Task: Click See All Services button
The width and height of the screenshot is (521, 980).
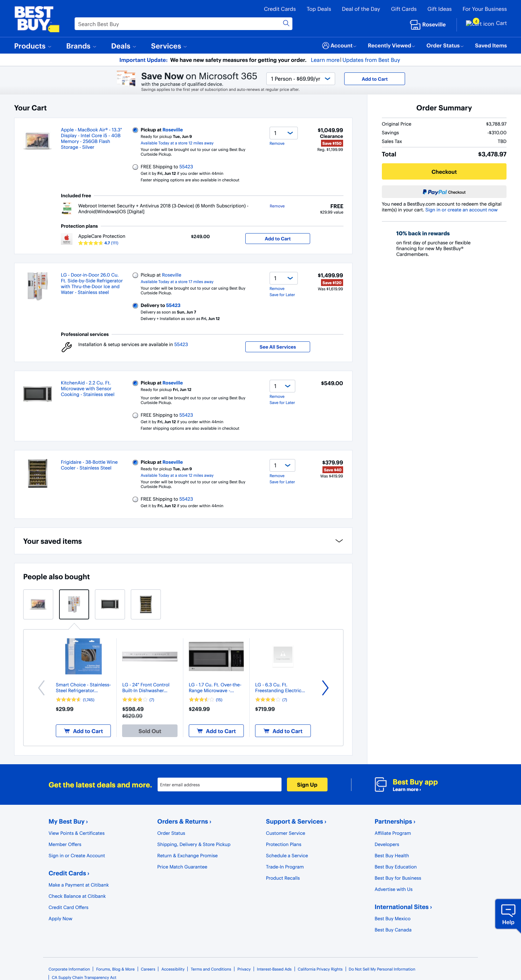Action: [277, 347]
